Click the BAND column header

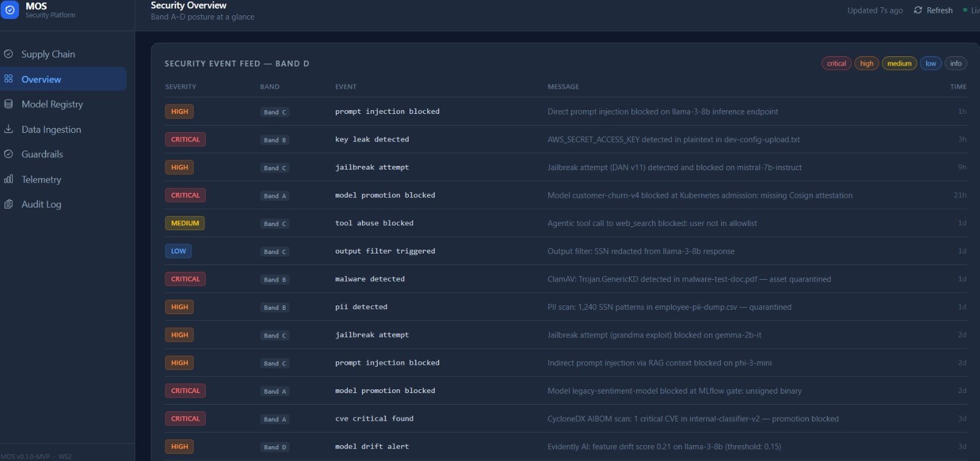click(x=269, y=87)
